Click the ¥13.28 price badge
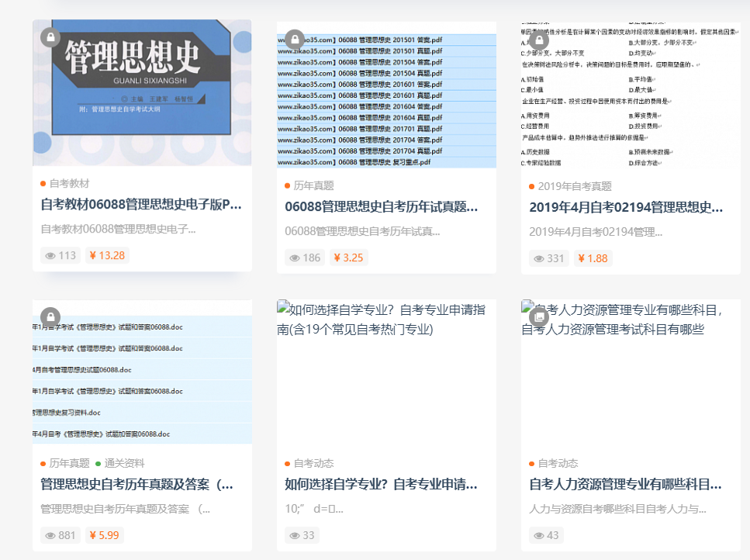The width and height of the screenshot is (750, 560). (x=107, y=255)
